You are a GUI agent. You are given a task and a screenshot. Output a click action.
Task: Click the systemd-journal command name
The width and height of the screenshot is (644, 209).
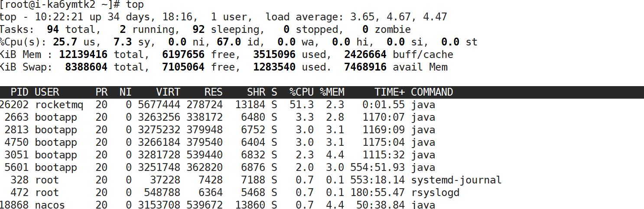click(x=456, y=180)
